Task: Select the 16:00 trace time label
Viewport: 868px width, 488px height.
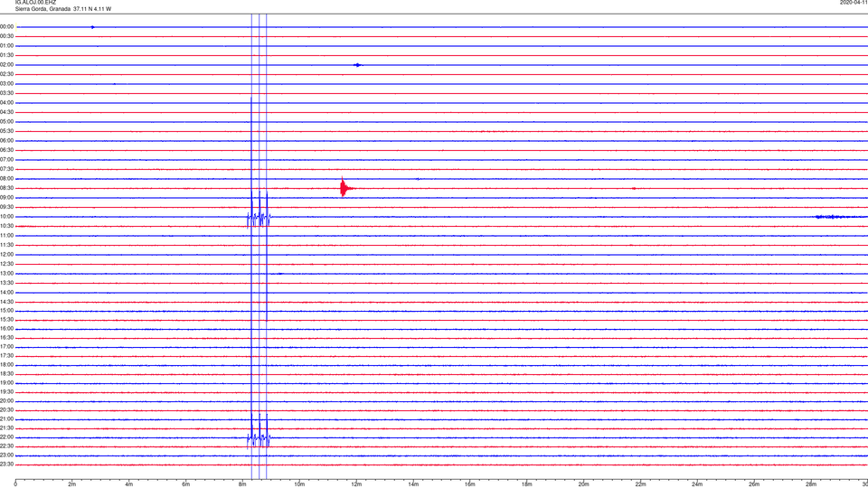Action: point(6,329)
